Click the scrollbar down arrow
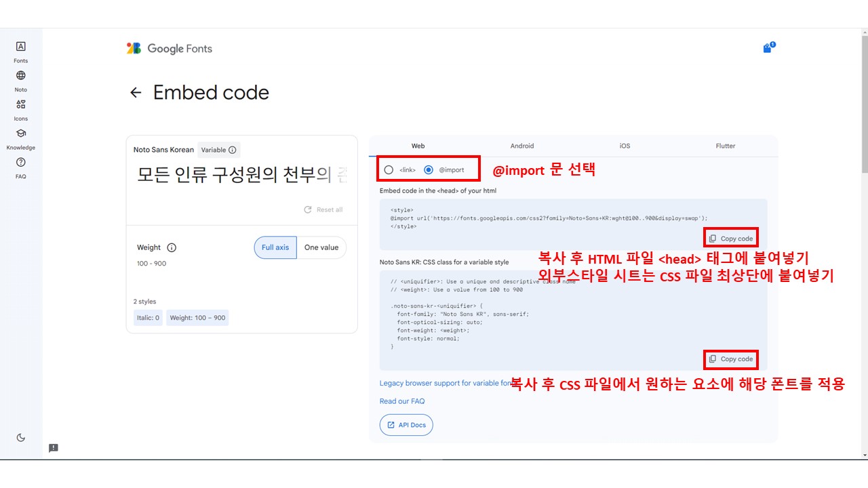 pyautogui.click(x=864, y=455)
